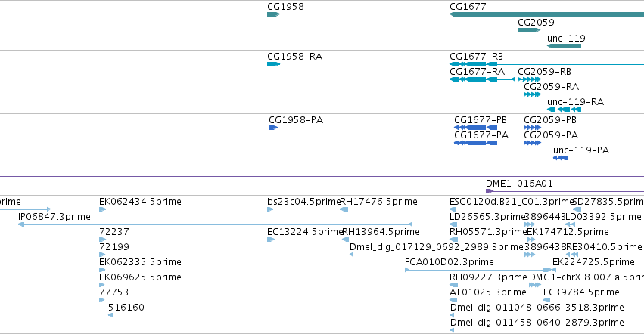Image resolution: width=644 pixels, height=334 pixels.
Task: Click the RH17476.5prime EST glyph
Action: tap(344, 209)
